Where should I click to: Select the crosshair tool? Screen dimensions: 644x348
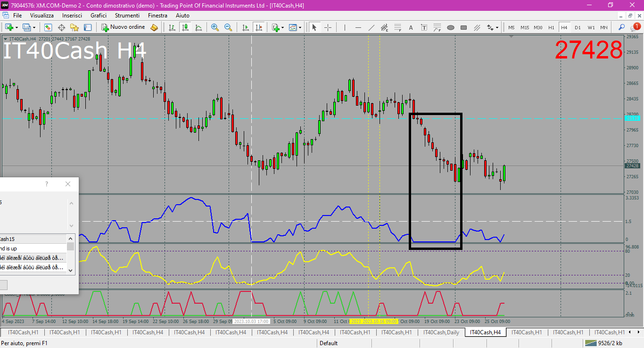328,27
